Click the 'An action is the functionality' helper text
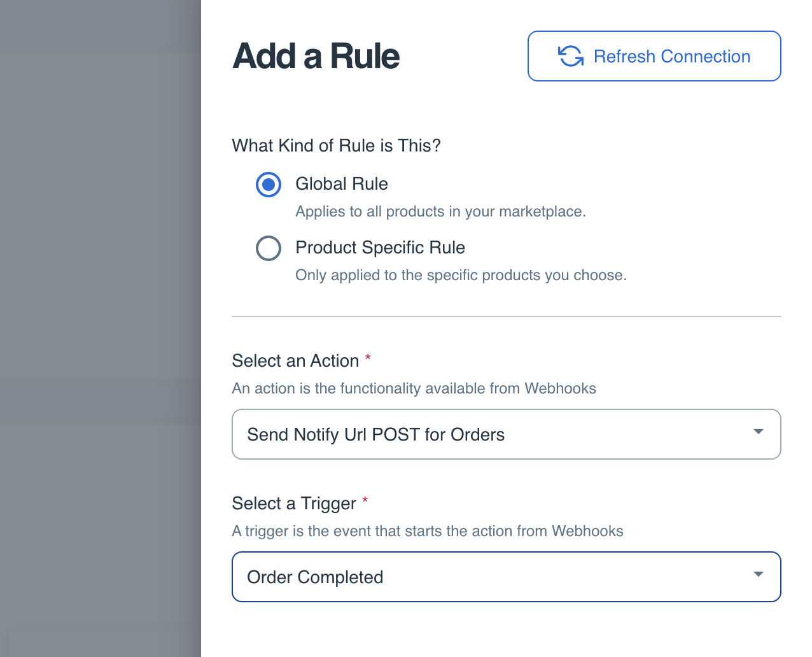Image resolution: width=812 pixels, height=657 pixels. tap(414, 388)
